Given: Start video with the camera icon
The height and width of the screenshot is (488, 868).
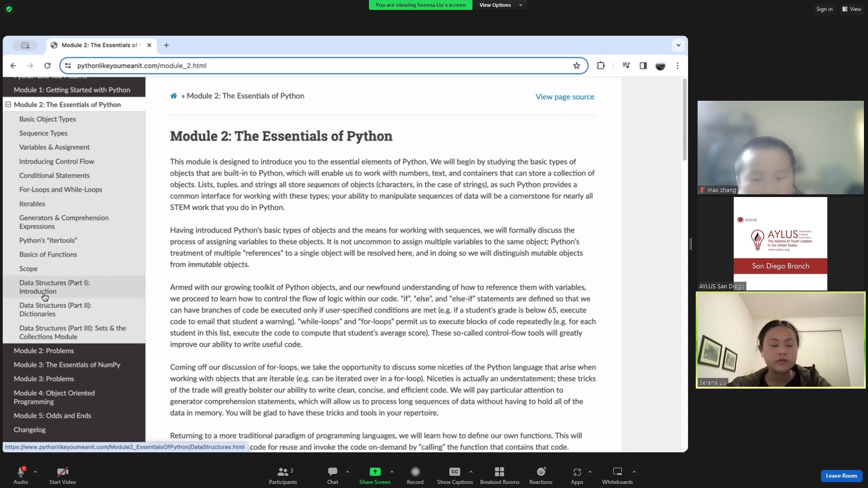Looking at the screenshot, I should point(62,472).
